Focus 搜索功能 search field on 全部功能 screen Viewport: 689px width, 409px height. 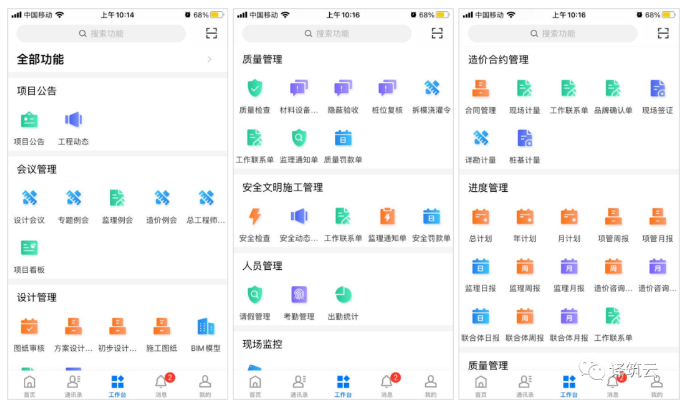pyautogui.click(x=101, y=33)
